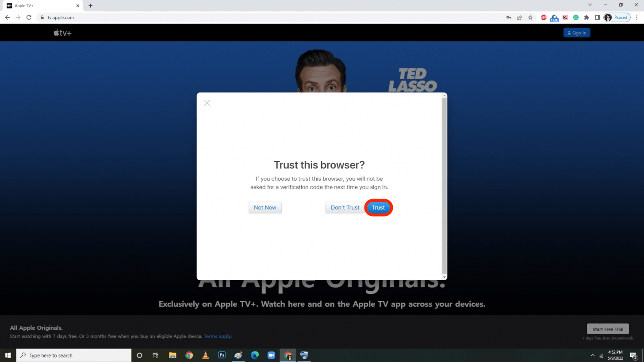The height and width of the screenshot is (362, 644).
Task: Toggle the Chrome side panel
Action: (x=597, y=17)
